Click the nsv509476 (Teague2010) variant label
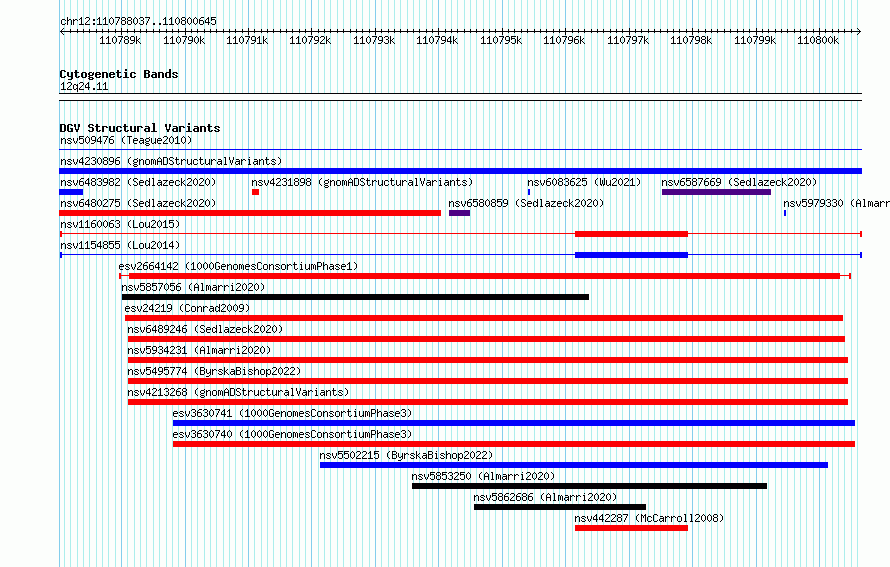Image resolution: width=890 pixels, height=567 pixels. click(x=126, y=140)
